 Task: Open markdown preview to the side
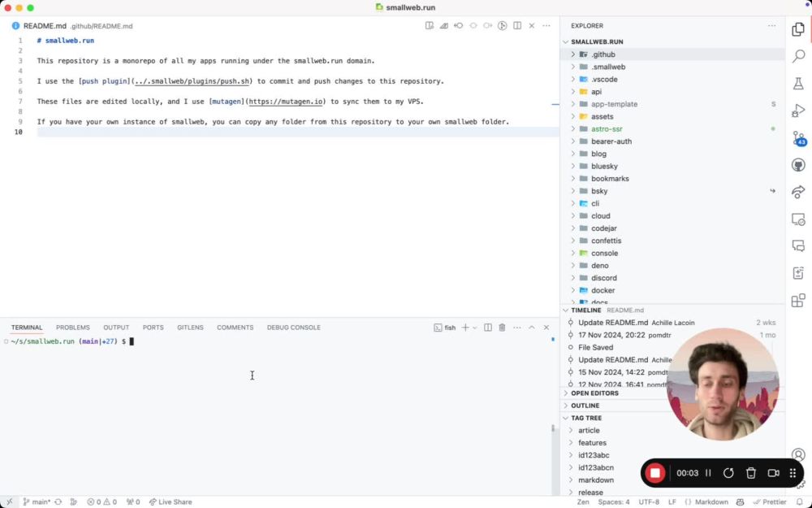[x=430, y=25]
